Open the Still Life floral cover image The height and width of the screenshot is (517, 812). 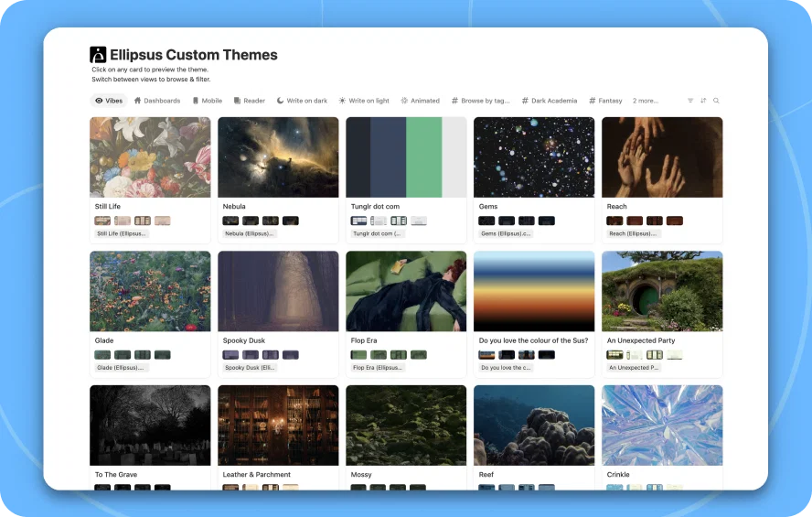150,157
